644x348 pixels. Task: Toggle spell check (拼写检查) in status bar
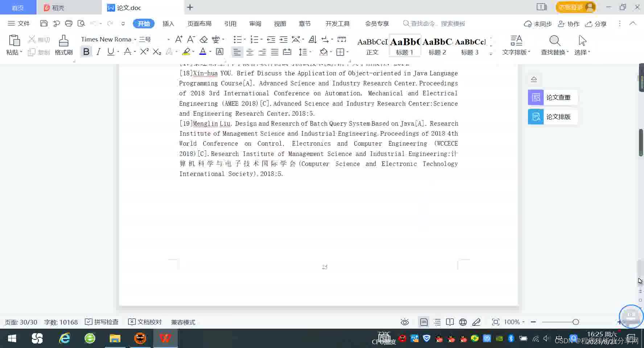[x=102, y=322]
